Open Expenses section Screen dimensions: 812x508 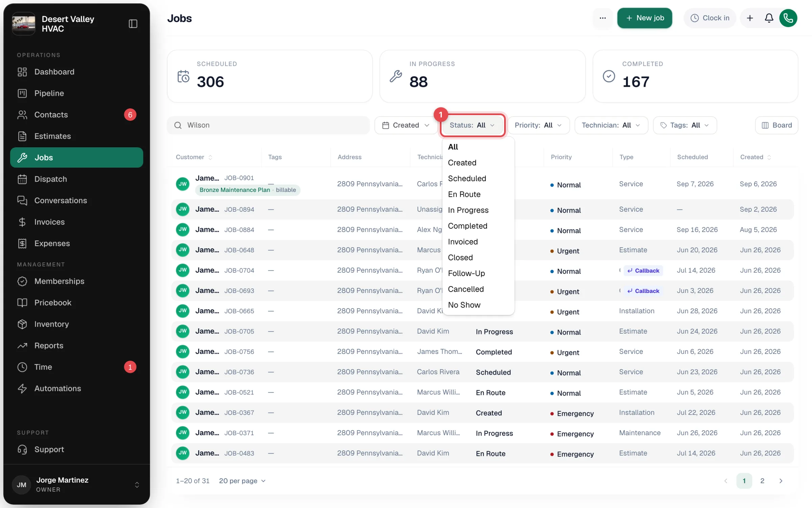[x=76, y=244]
